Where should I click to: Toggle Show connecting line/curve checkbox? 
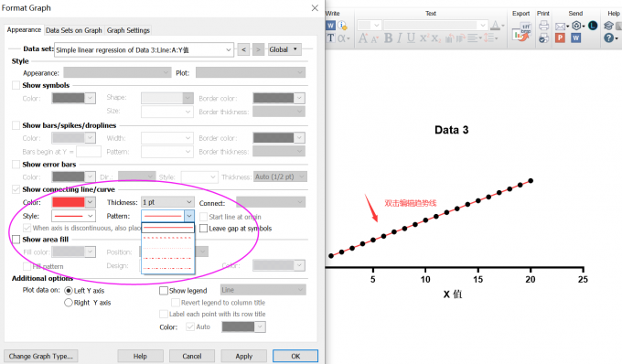coord(16,189)
